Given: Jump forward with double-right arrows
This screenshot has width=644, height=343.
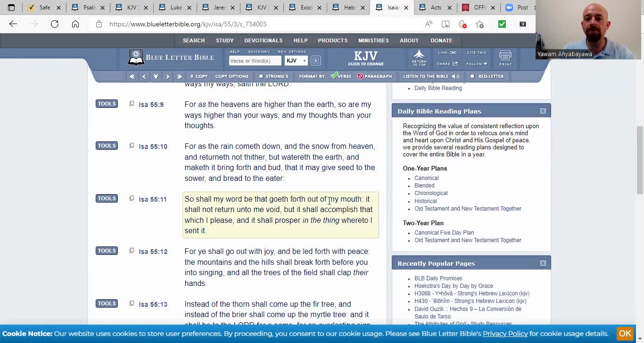Looking at the screenshot, I should tap(179, 76).
